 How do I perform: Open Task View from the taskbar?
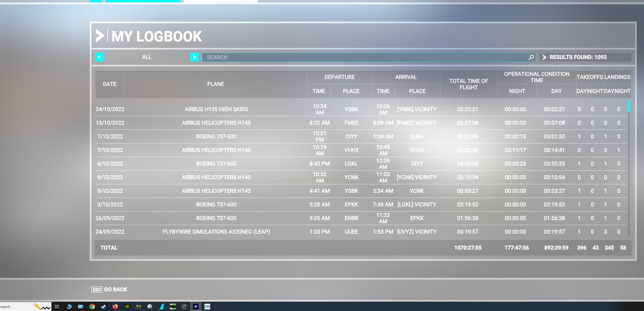tap(57, 307)
